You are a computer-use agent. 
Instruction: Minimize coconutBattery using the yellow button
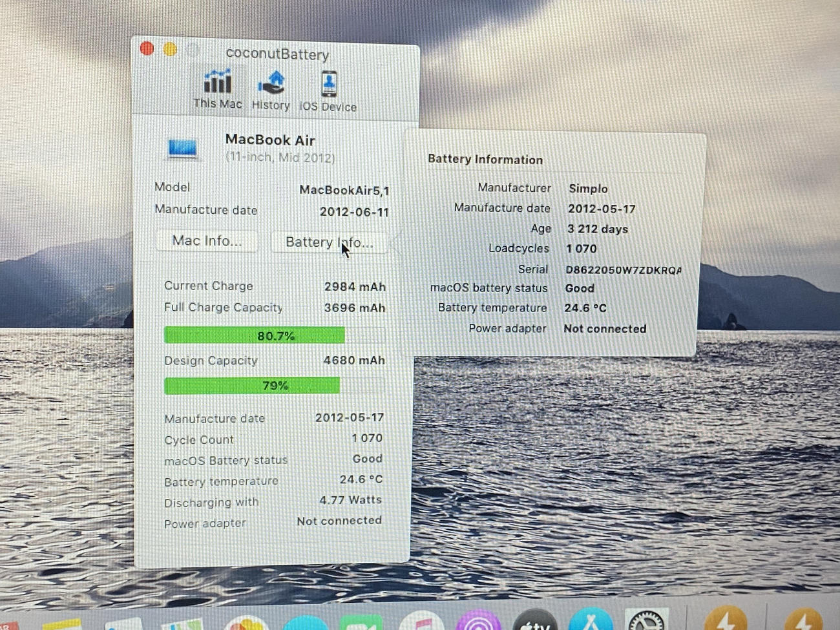170,49
